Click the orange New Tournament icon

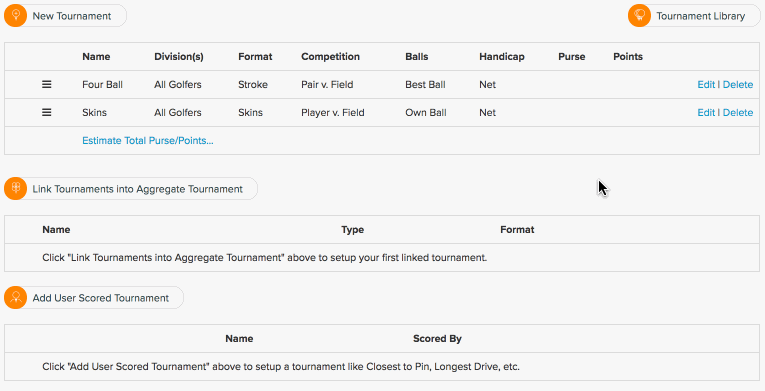tap(16, 16)
